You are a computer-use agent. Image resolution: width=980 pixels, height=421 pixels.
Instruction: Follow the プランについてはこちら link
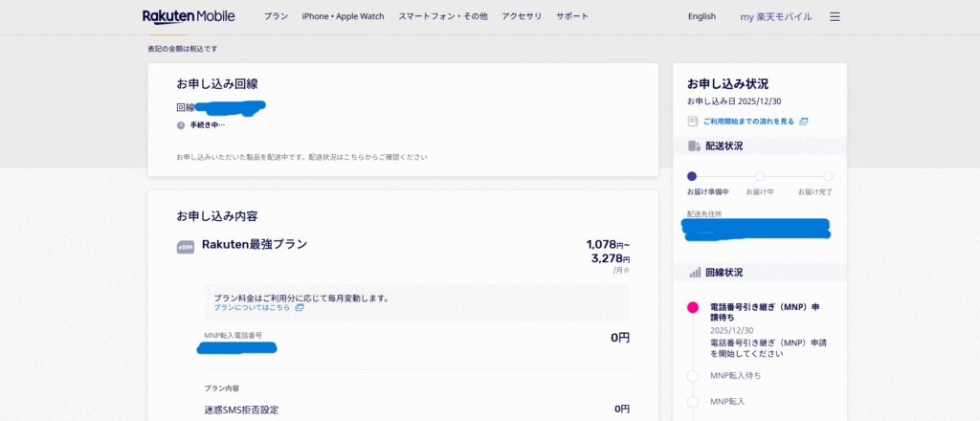(x=251, y=308)
